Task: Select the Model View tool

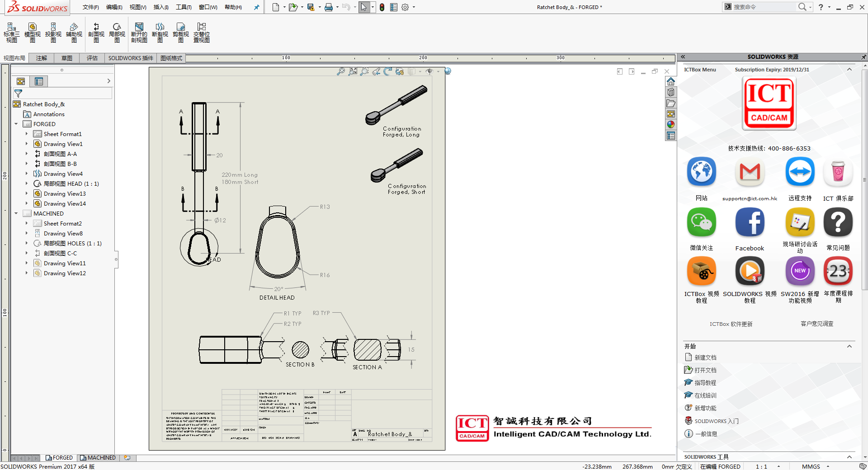Action: (x=33, y=33)
